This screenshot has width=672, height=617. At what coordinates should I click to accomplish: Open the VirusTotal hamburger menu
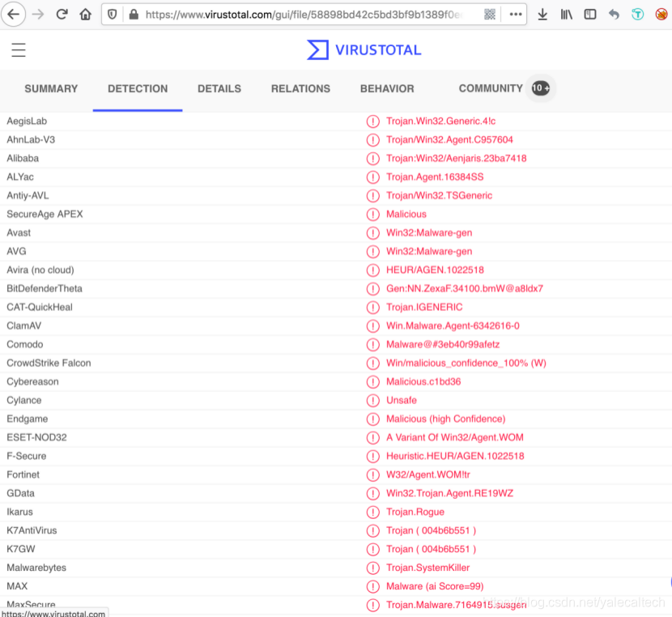19,49
